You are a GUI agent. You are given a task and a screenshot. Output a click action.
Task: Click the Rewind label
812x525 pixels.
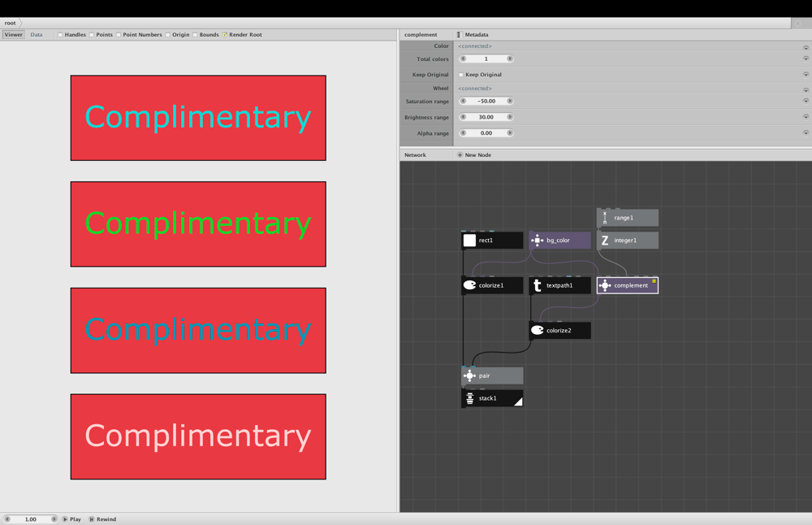click(106, 518)
